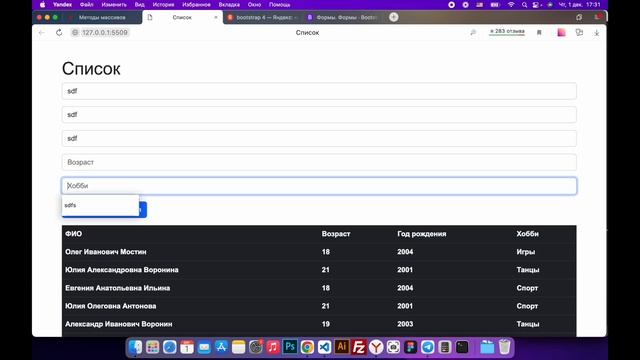Open System Preferences in the dock
Image resolution: width=640 pixels, height=360 pixels.
click(256, 347)
